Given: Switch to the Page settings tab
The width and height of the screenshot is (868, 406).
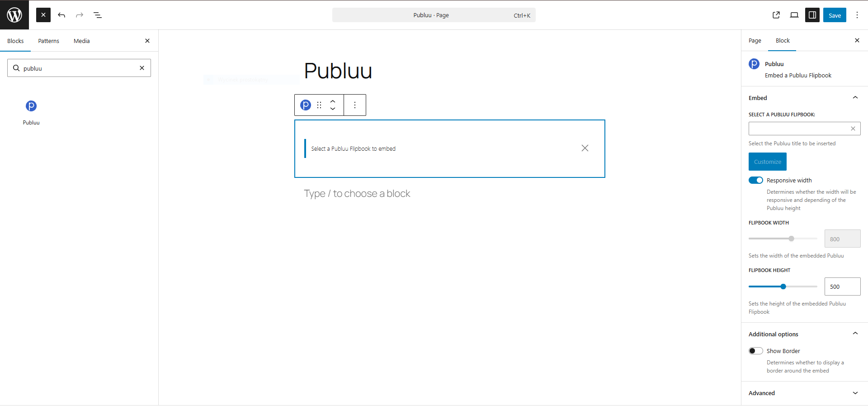Looking at the screenshot, I should (x=755, y=40).
